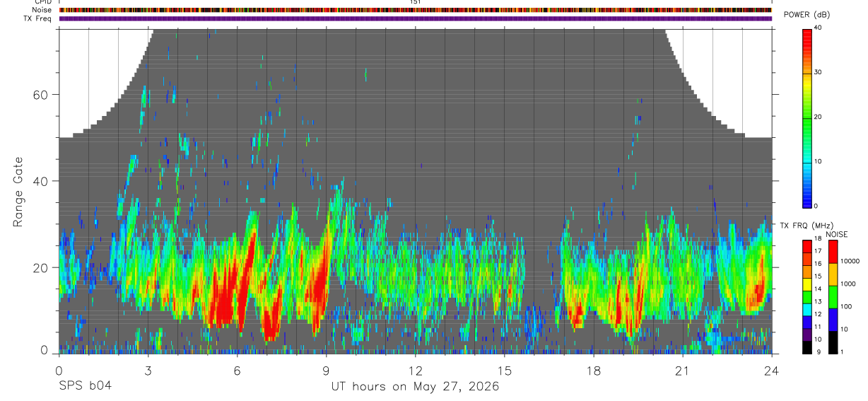The height and width of the screenshot is (401, 868).
Task: Click the NOISE legend title
Action: pyautogui.click(x=837, y=234)
